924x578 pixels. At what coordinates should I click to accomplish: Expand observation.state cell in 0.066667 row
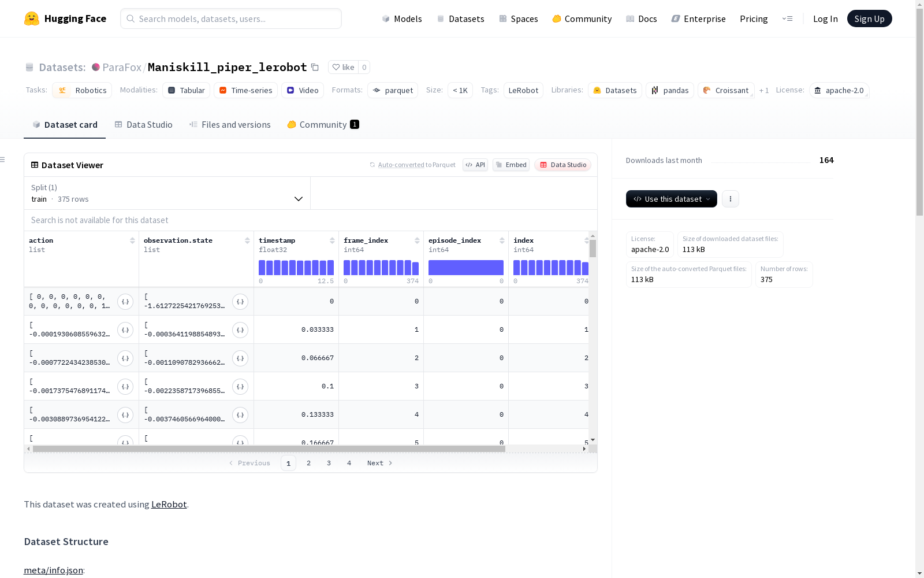click(240, 358)
